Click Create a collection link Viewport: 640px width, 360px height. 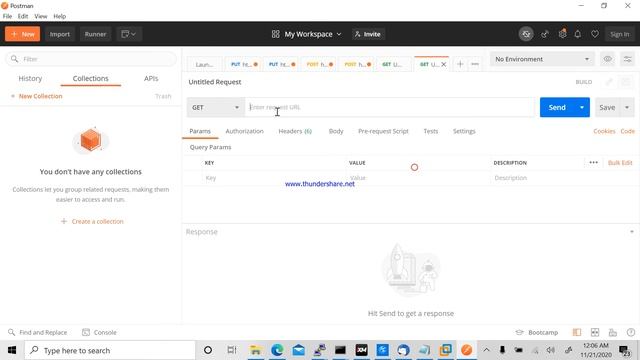pyautogui.click(x=92, y=221)
